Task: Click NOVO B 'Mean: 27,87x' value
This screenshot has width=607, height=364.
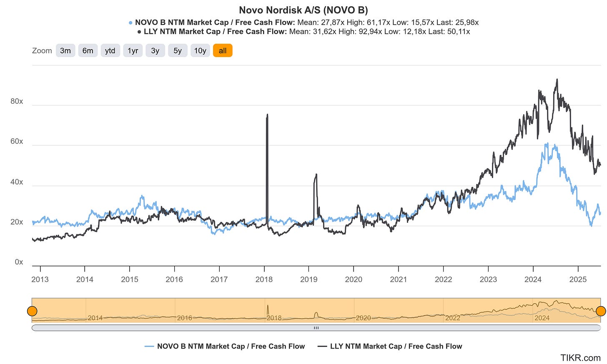Action: click(320, 22)
